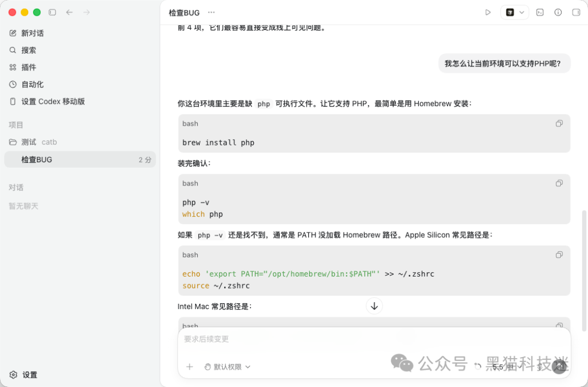Click the microphone voice input icon
Viewport: 588px width, 387px height.
[540, 367]
